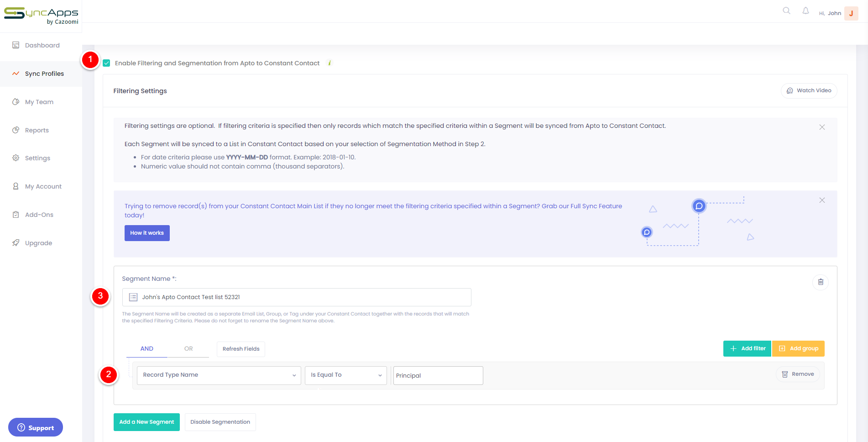Click the Add group button
Screen dimensions: 868x442
click(x=798, y=348)
